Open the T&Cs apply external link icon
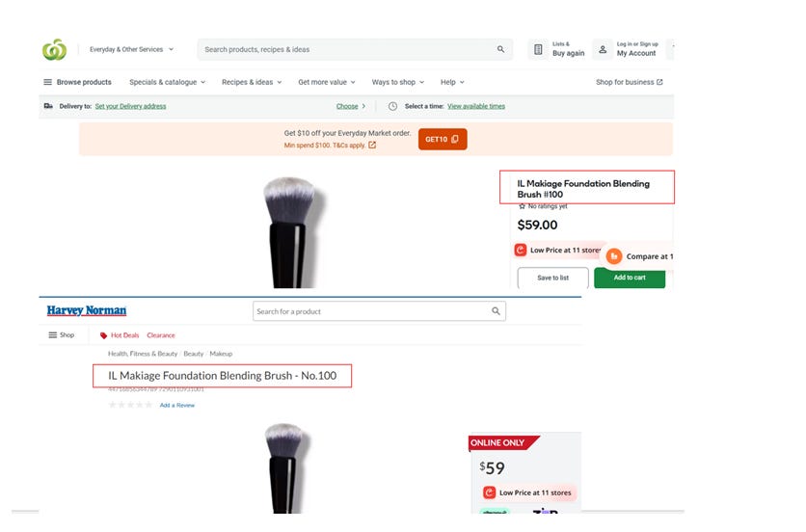 click(x=372, y=145)
